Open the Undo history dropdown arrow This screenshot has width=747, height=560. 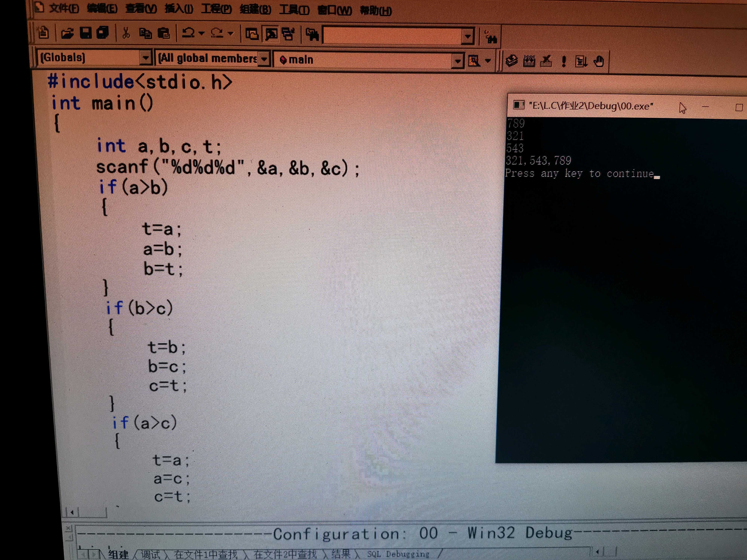(201, 33)
